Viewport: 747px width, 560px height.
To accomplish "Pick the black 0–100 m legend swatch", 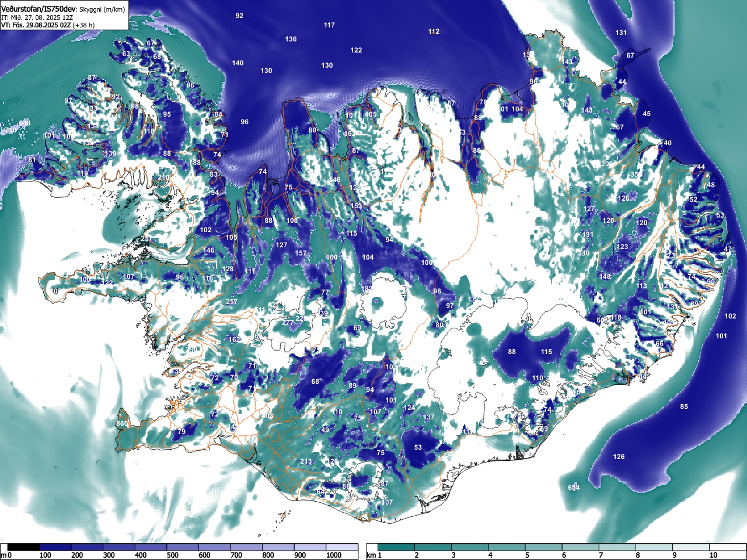I will [x=24, y=547].
